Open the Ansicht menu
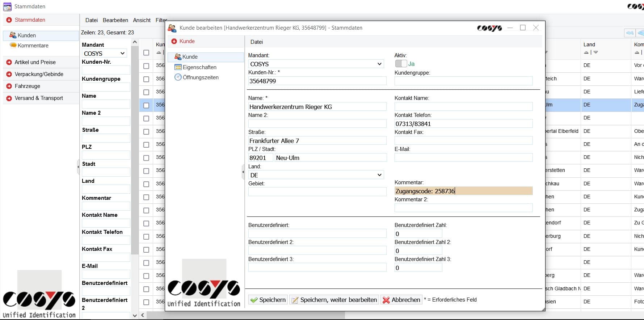644x320 pixels. [x=142, y=20]
